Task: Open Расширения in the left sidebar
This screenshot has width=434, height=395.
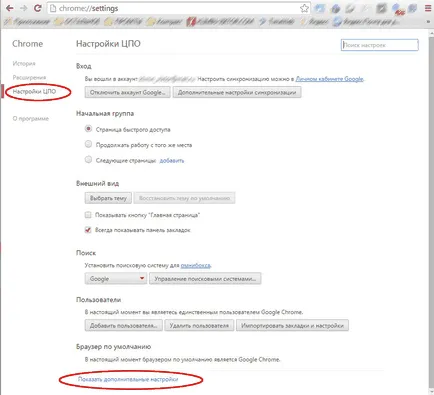Action: point(29,77)
